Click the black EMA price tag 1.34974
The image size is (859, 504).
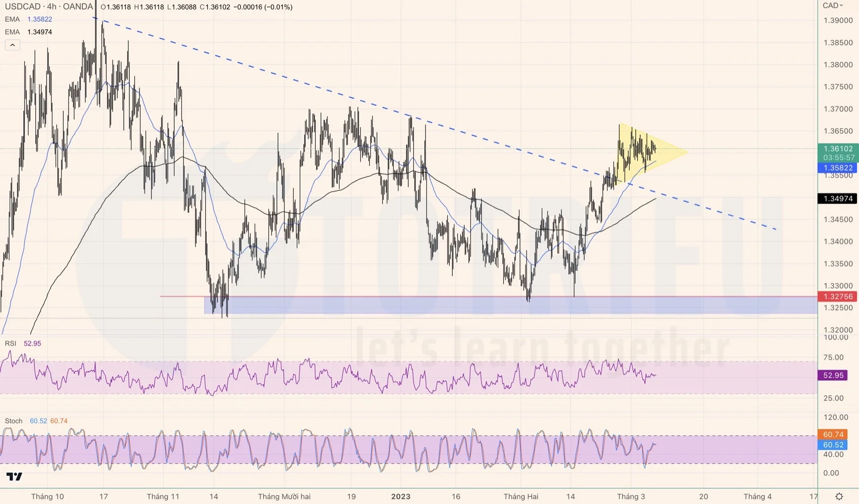[x=838, y=198]
